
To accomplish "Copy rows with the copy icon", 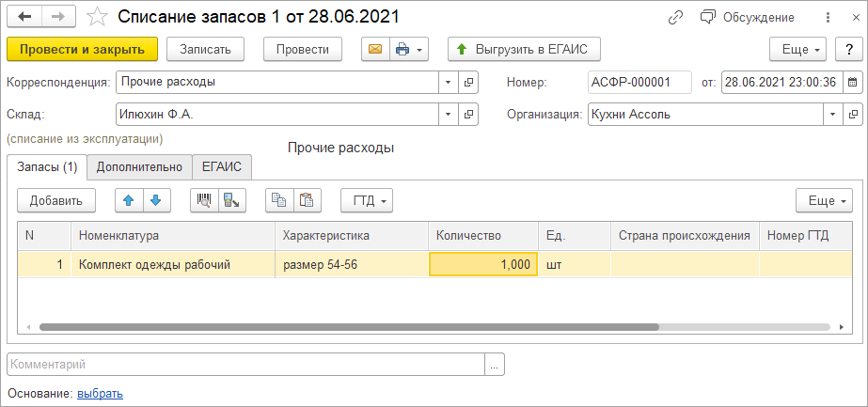I will 279,201.
